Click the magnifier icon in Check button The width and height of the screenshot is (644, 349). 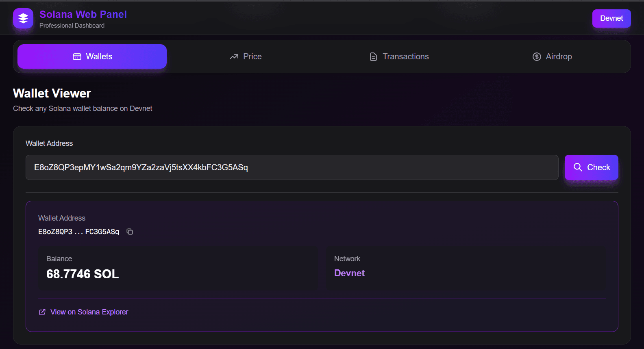click(x=578, y=167)
